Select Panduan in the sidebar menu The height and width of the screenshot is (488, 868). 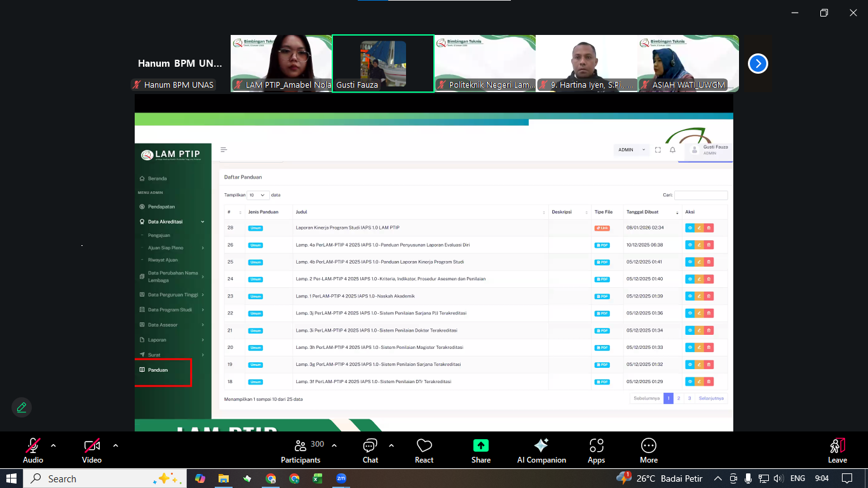tap(158, 370)
